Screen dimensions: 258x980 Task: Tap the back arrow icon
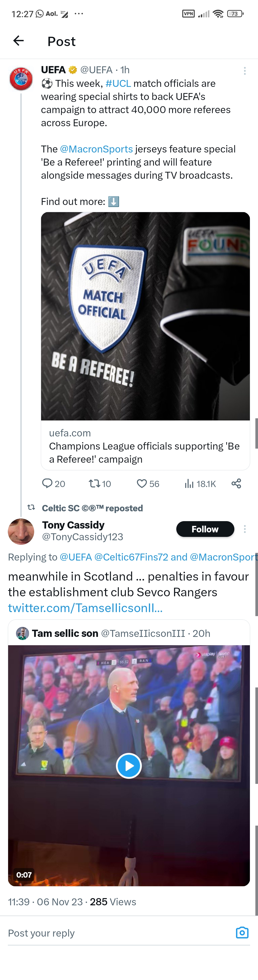tap(18, 41)
